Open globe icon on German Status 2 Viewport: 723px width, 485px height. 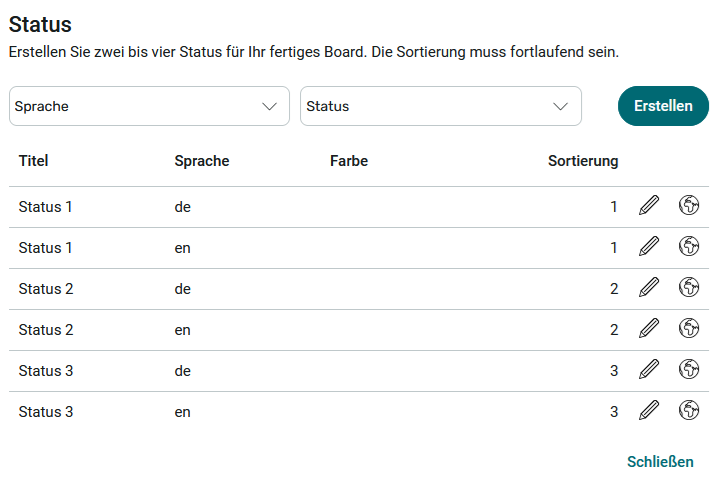[688, 288]
